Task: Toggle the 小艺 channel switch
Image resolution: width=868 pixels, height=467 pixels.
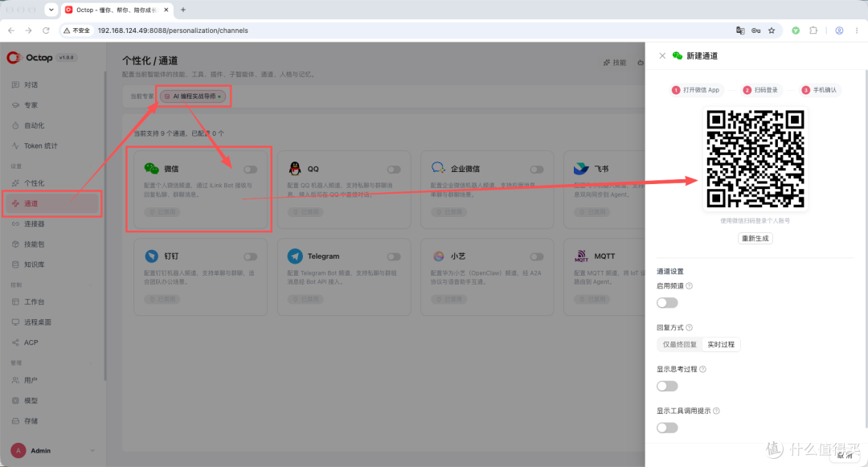Action: click(536, 256)
